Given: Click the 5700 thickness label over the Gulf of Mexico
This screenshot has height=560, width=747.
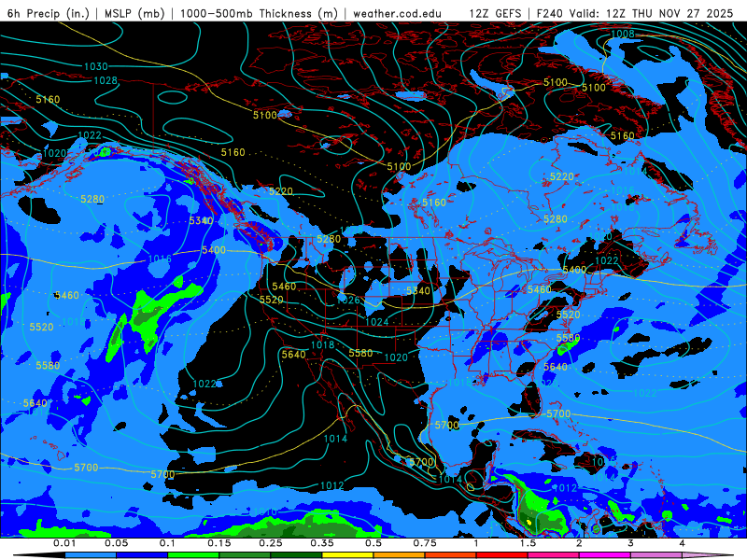Looking at the screenshot, I should 446,425.
